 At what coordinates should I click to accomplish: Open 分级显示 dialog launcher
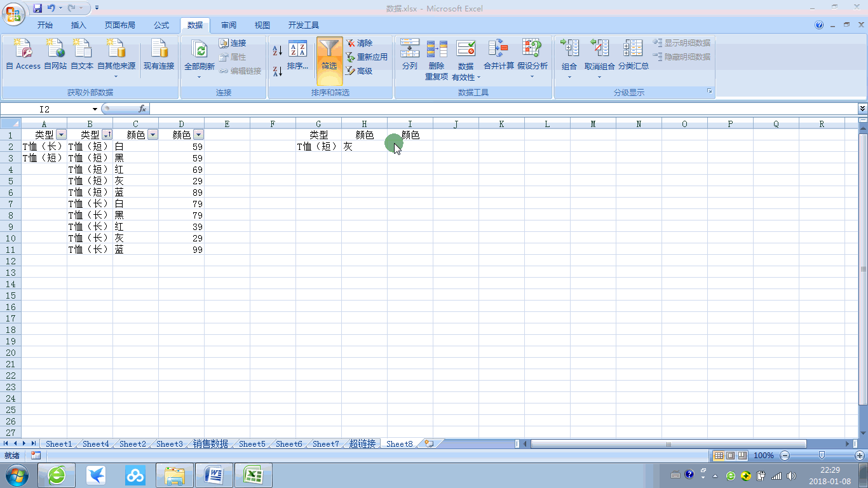point(710,92)
